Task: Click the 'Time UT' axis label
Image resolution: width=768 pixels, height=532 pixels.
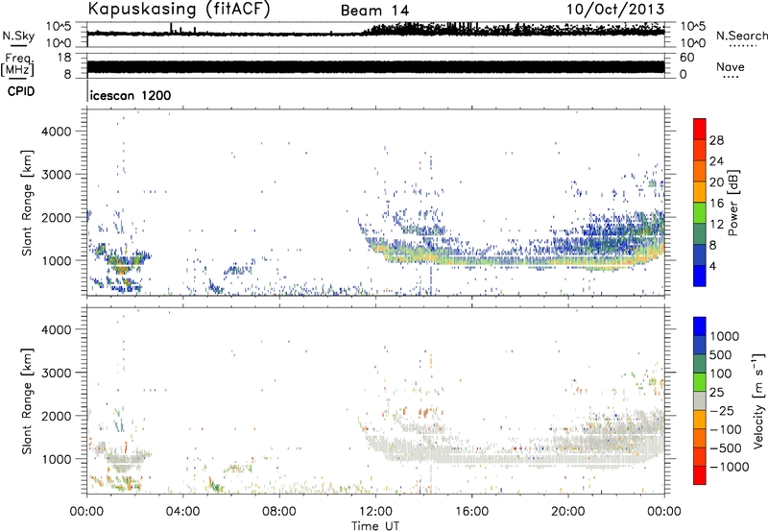Action: point(375,526)
